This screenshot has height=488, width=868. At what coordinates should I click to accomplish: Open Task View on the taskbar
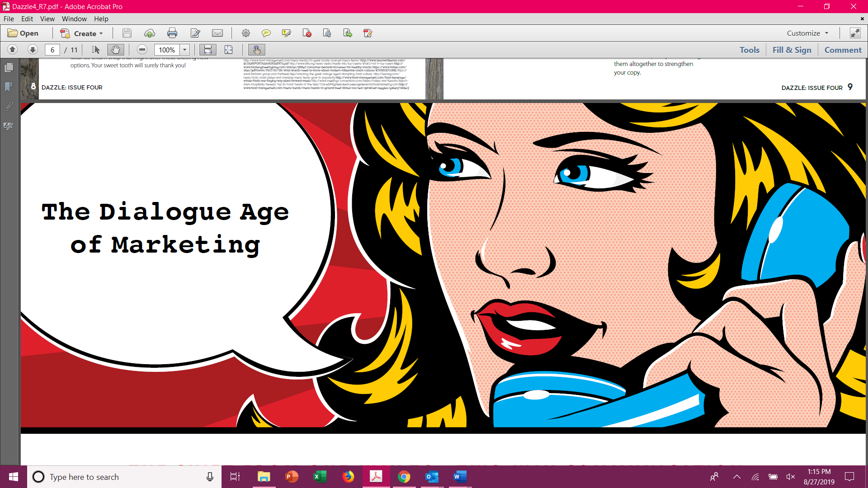(235, 477)
